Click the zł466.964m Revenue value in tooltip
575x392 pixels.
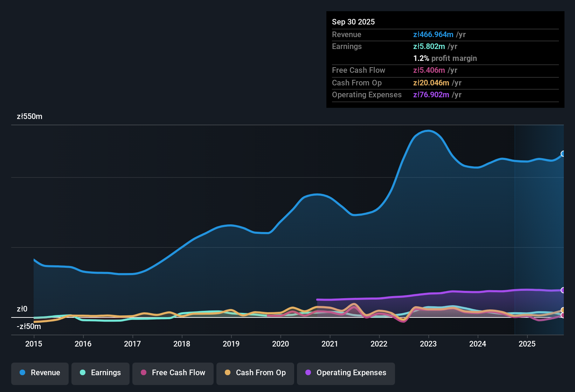[x=433, y=35]
